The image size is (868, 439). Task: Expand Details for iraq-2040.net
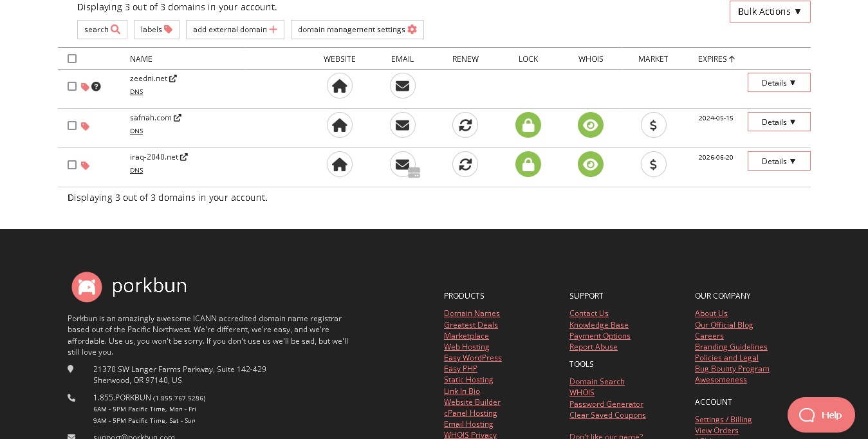779,161
